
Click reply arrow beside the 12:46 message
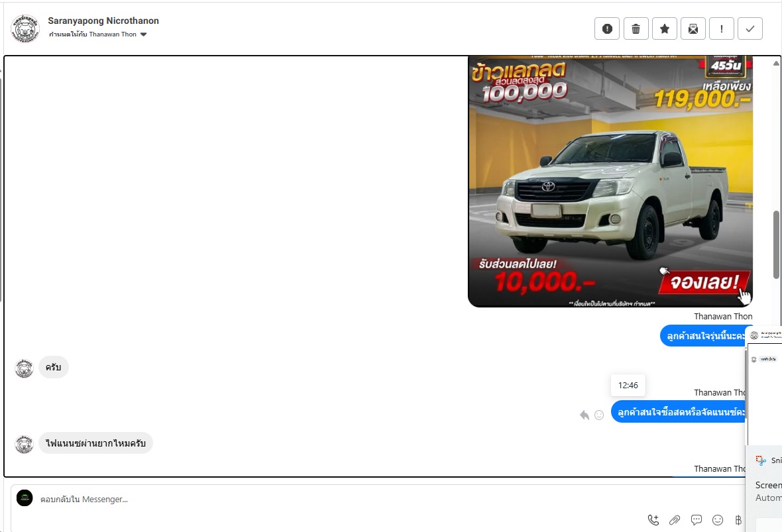pyautogui.click(x=585, y=415)
